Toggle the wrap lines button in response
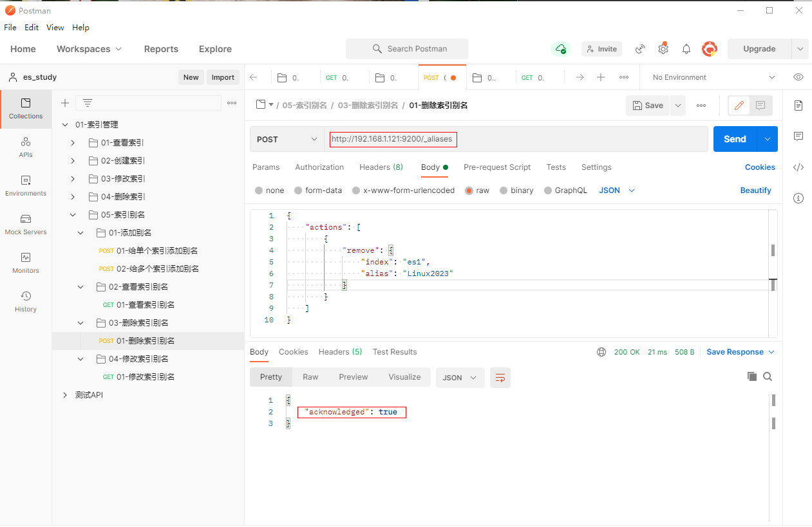 click(x=500, y=378)
